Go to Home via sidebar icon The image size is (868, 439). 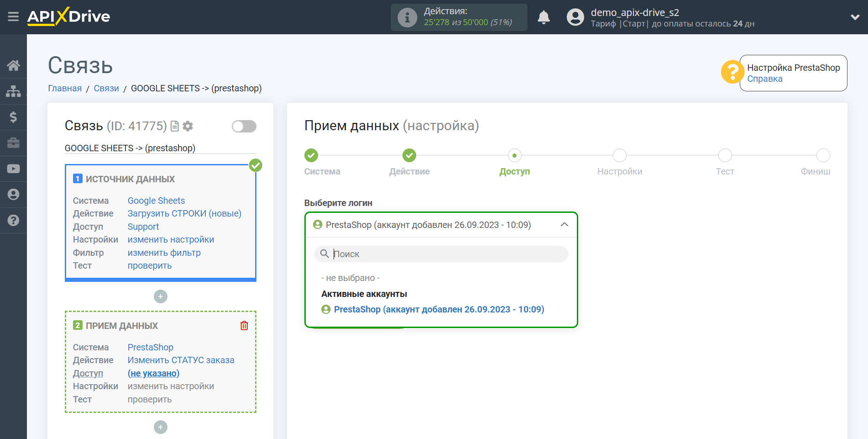tap(13, 65)
